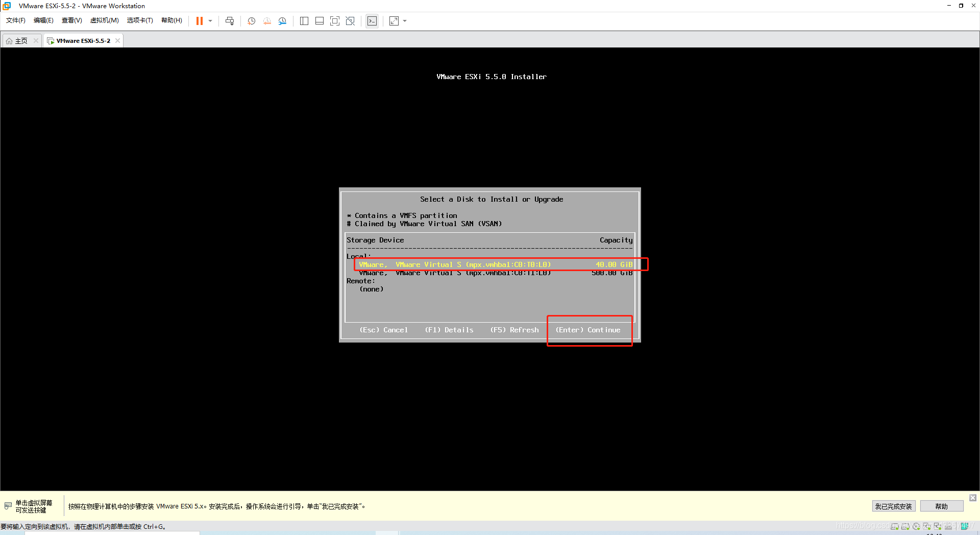Image resolution: width=980 pixels, height=535 pixels.
Task: Expand the power options dropdown arrow
Action: (x=210, y=21)
